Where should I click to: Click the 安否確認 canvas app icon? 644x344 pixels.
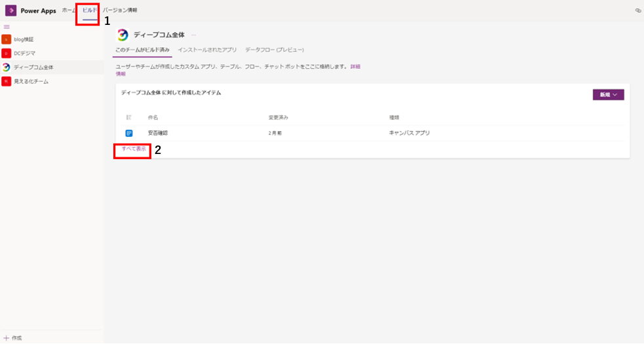coord(129,133)
